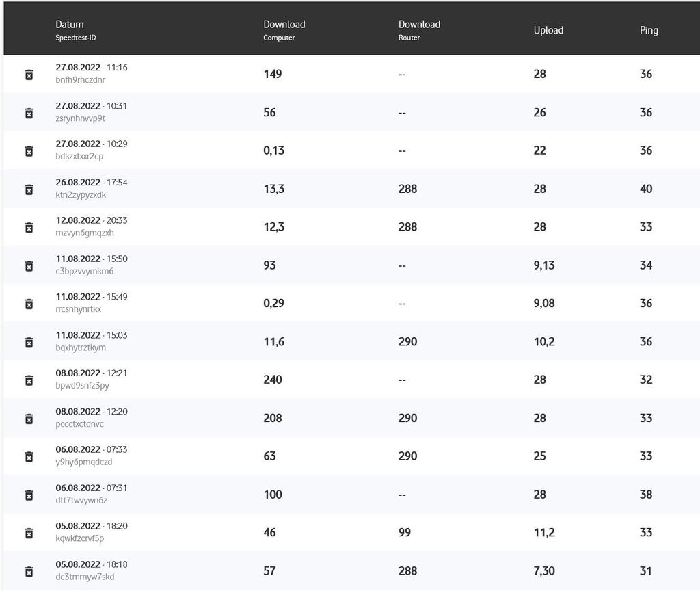Delete the 12.08.2022 20:33 speedtest row

pos(29,227)
